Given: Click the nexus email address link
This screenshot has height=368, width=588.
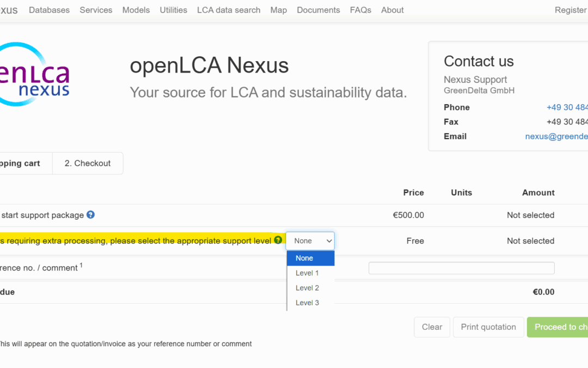Looking at the screenshot, I should pyautogui.click(x=556, y=136).
